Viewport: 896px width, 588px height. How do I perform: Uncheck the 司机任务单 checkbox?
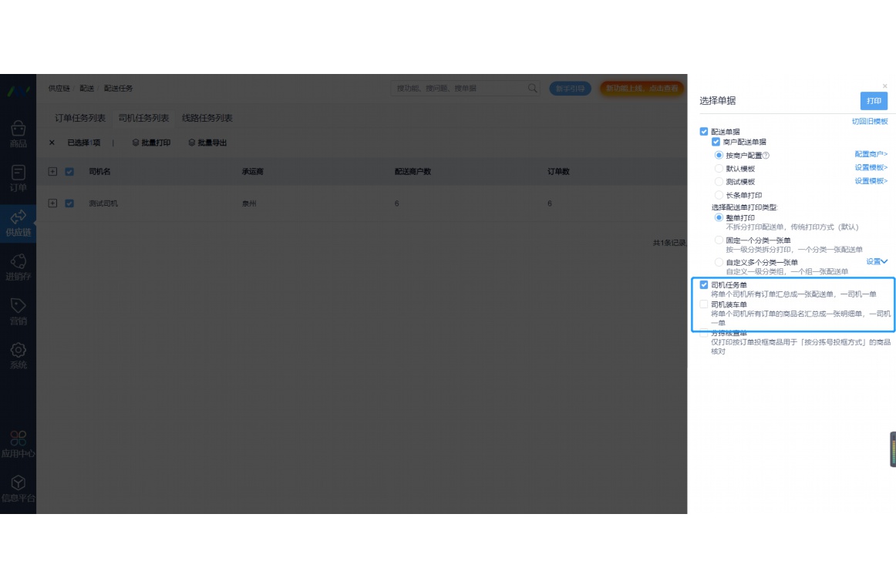[703, 285]
